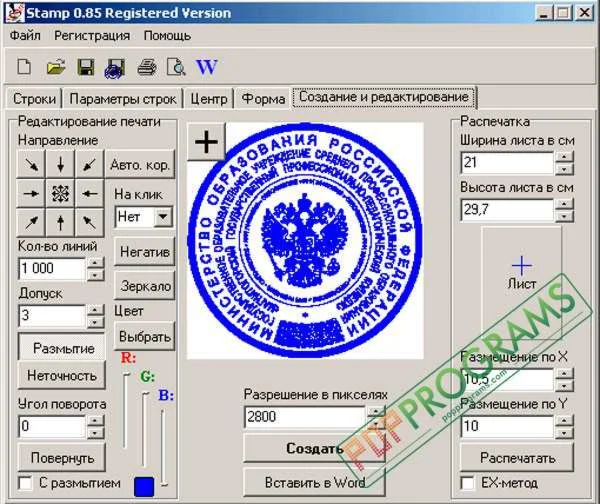Click the Повернуть button
This screenshot has height=504, width=600.
[x=62, y=457]
